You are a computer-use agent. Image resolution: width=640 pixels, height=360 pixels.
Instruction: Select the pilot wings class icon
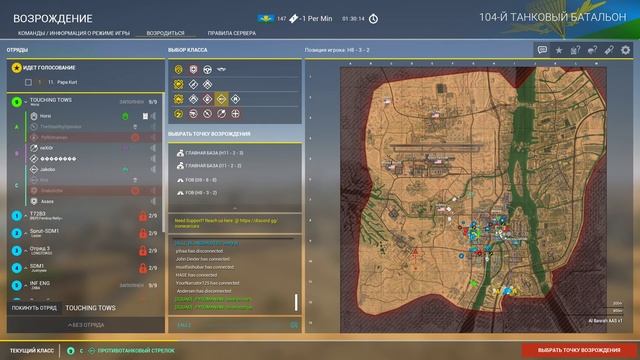coord(221,69)
